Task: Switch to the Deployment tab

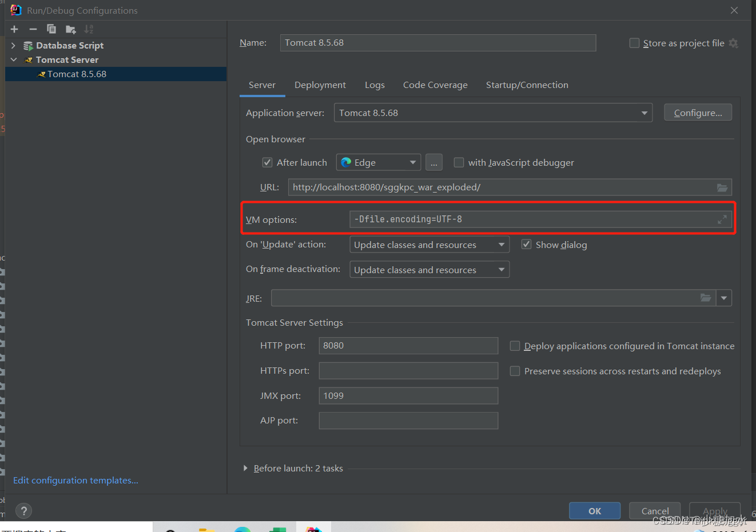Action: tap(320, 85)
